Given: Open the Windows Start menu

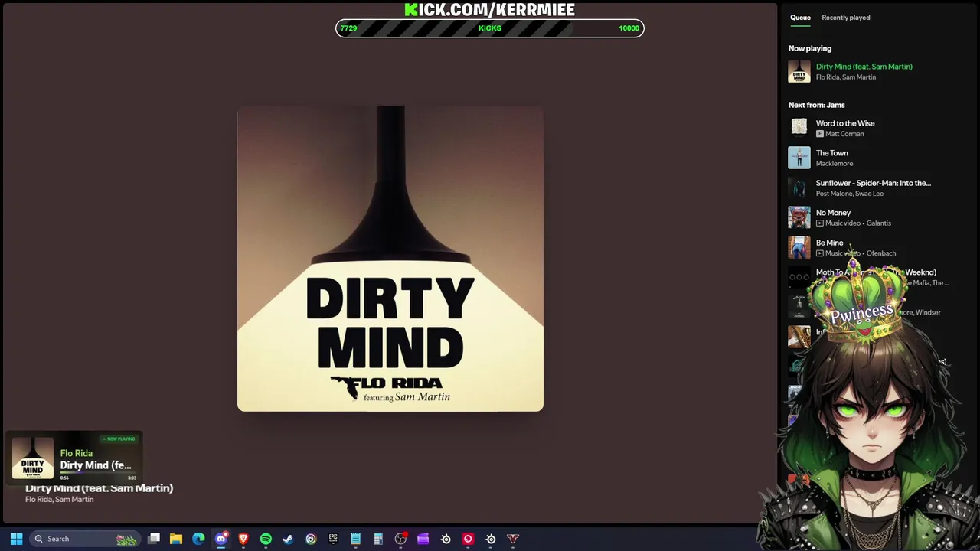Looking at the screenshot, I should point(16,539).
